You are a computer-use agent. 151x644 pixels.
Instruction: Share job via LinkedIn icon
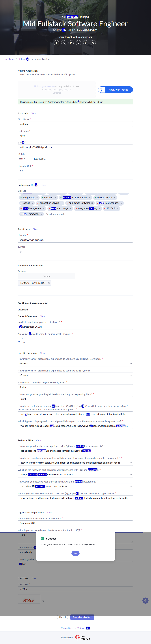(71, 43)
